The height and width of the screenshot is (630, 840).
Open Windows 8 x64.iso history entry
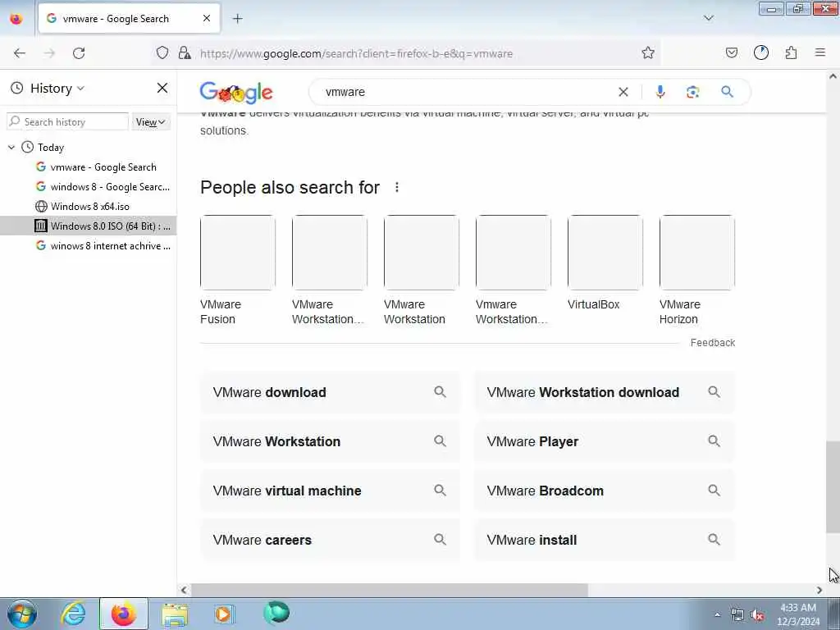click(x=83, y=206)
